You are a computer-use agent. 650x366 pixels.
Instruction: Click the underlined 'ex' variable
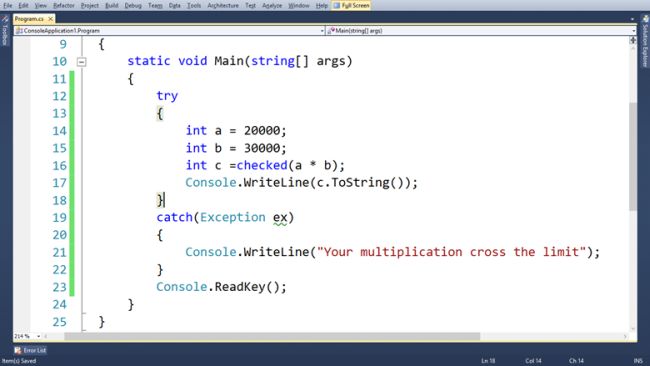[x=280, y=218]
